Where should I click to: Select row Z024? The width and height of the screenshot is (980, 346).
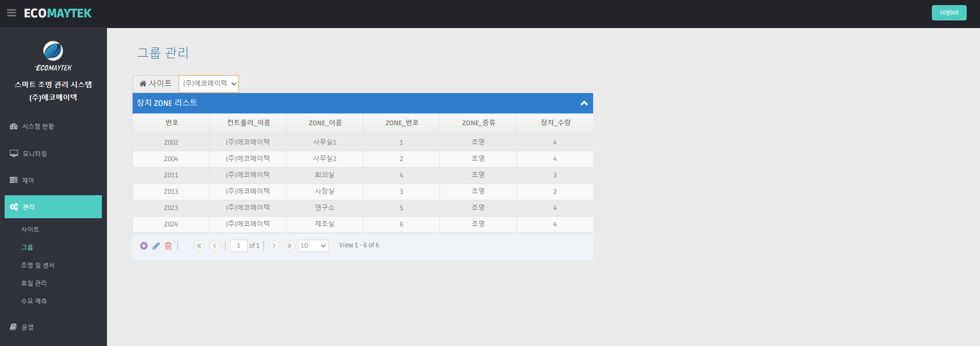[363, 224]
